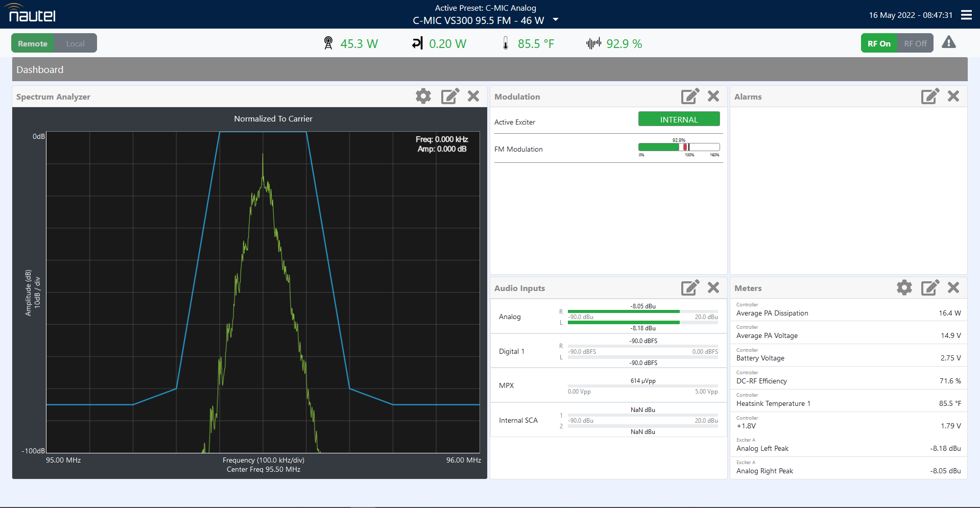Close the Spectrum Analyzer panel
Image resolution: width=980 pixels, height=508 pixels.
(x=473, y=96)
